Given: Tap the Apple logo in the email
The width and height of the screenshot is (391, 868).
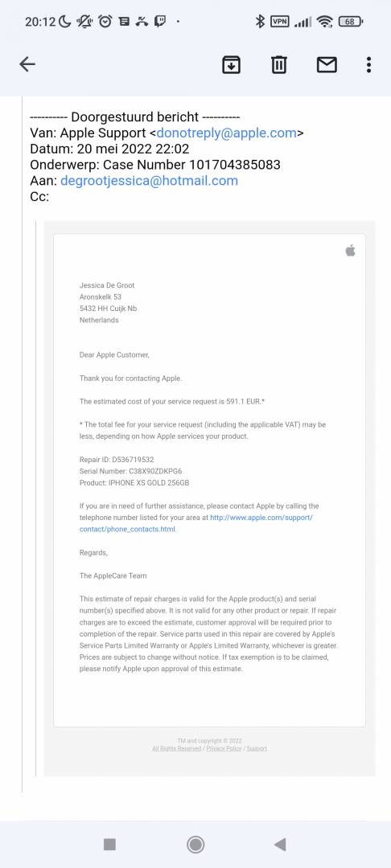Looking at the screenshot, I should point(350,251).
